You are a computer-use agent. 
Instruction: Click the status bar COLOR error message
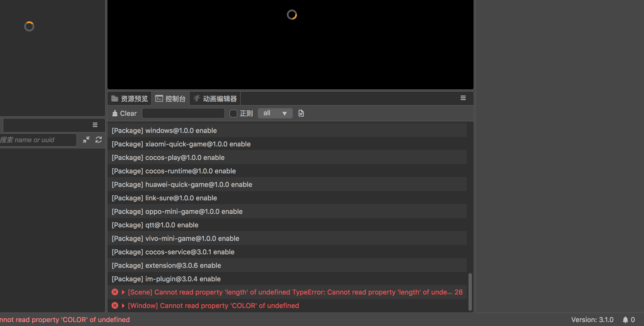click(65, 320)
